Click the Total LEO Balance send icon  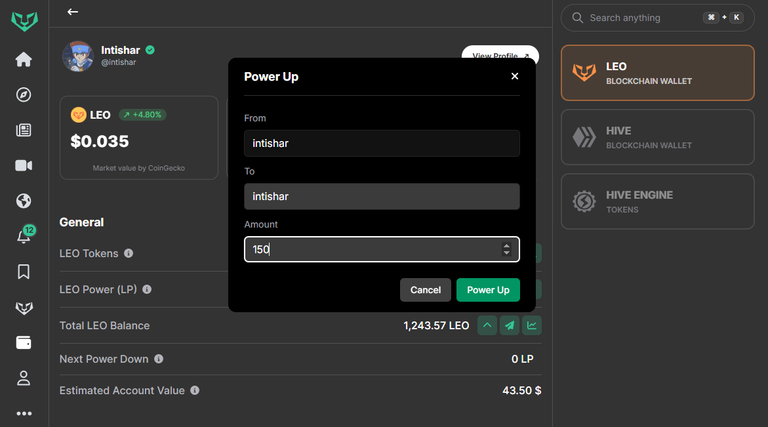coord(509,326)
